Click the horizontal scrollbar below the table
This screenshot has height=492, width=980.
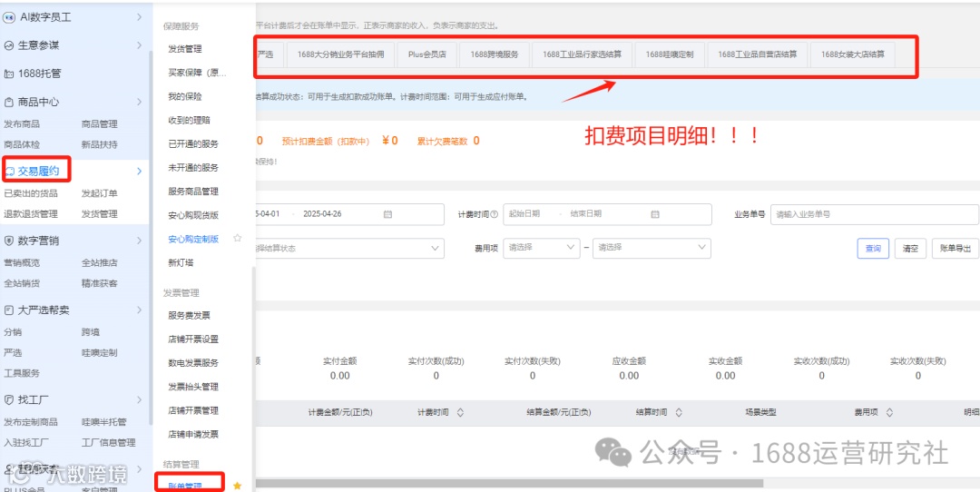coord(509,483)
